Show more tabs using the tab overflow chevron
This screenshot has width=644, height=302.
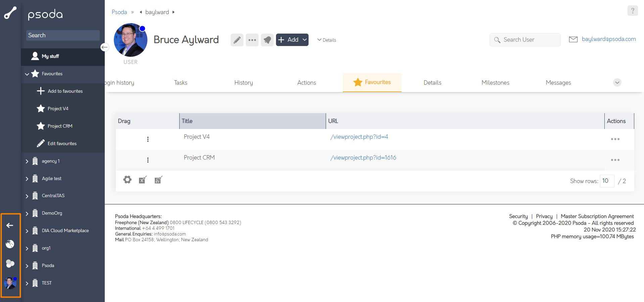[x=617, y=83]
